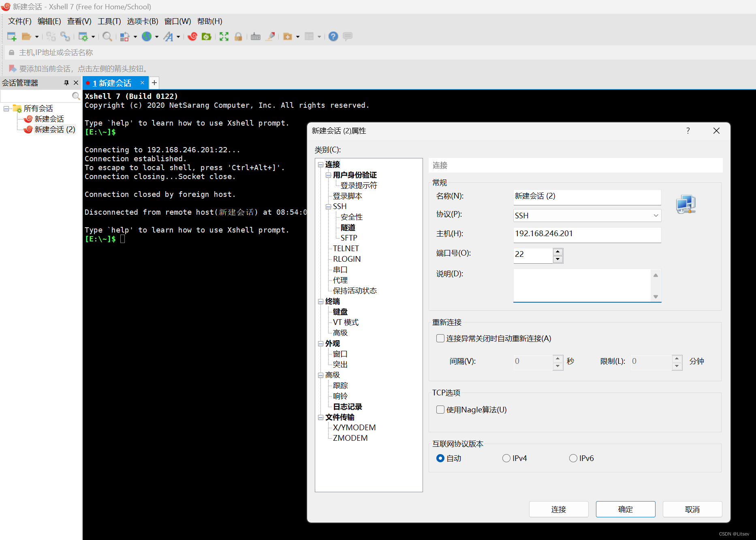
Task: Click the highlight pen icon
Action: click(x=270, y=36)
